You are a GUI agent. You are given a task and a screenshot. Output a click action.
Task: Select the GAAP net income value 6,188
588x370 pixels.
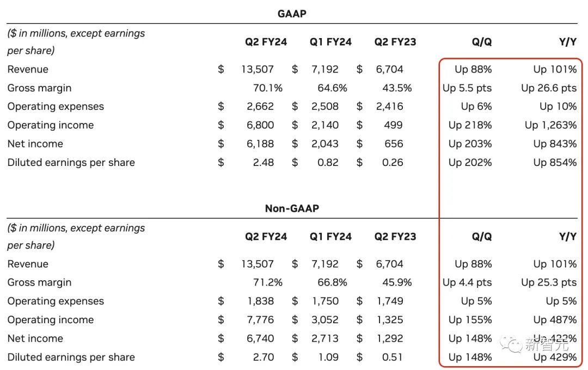point(260,144)
